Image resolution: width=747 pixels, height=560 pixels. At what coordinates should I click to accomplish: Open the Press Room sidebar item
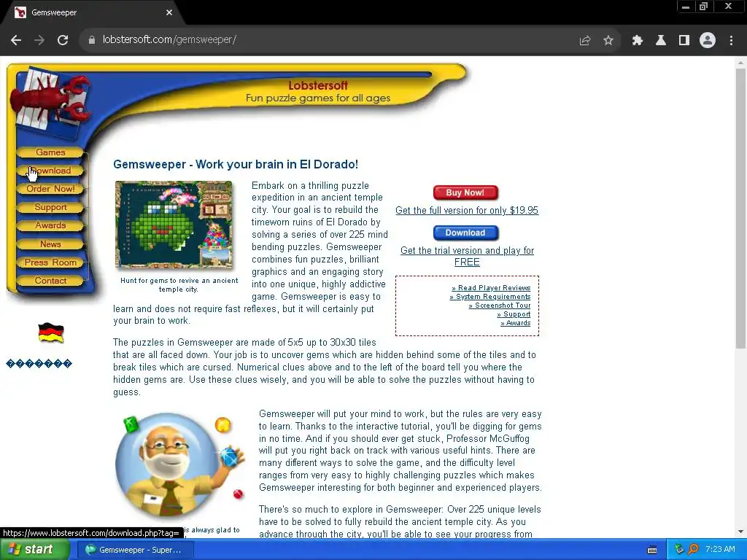point(50,262)
